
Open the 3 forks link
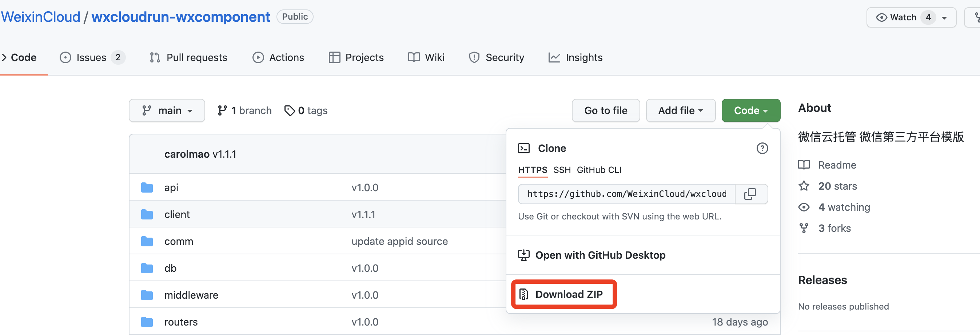[834, 228]
